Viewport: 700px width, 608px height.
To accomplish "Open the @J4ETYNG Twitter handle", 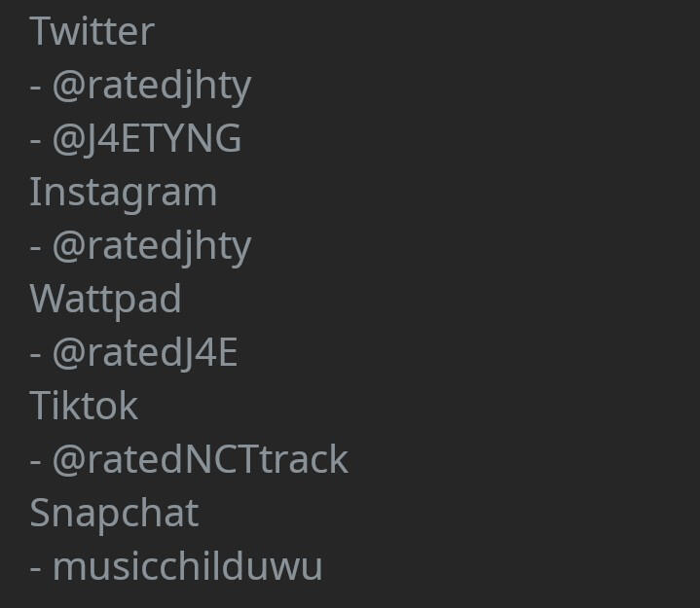I will 147,139.
